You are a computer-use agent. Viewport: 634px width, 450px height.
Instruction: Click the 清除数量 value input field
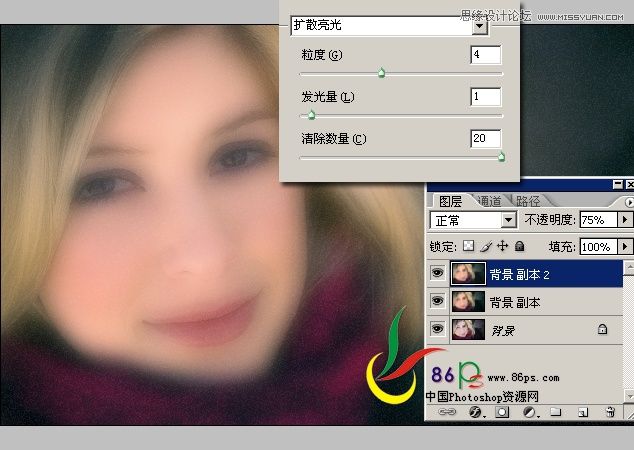(486, 139)
